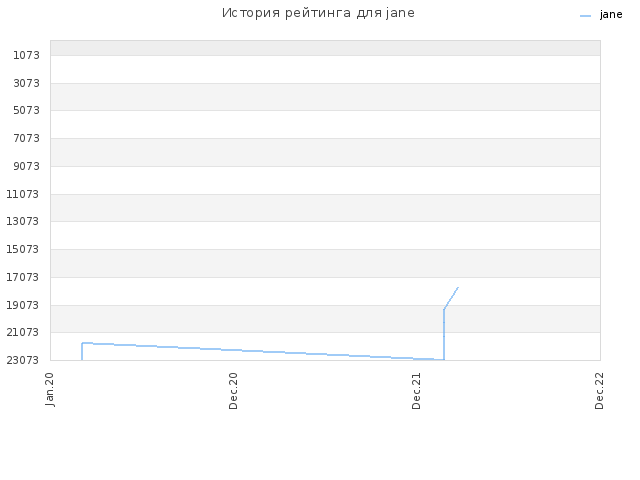
Task: Select the 11073 y-axis label
Action: (23, 194)
